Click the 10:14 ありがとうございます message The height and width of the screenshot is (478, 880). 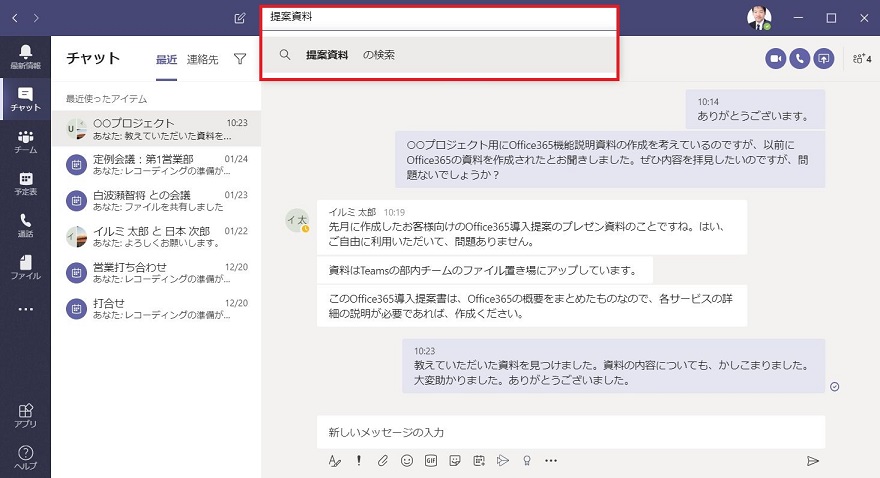(755, 109)
